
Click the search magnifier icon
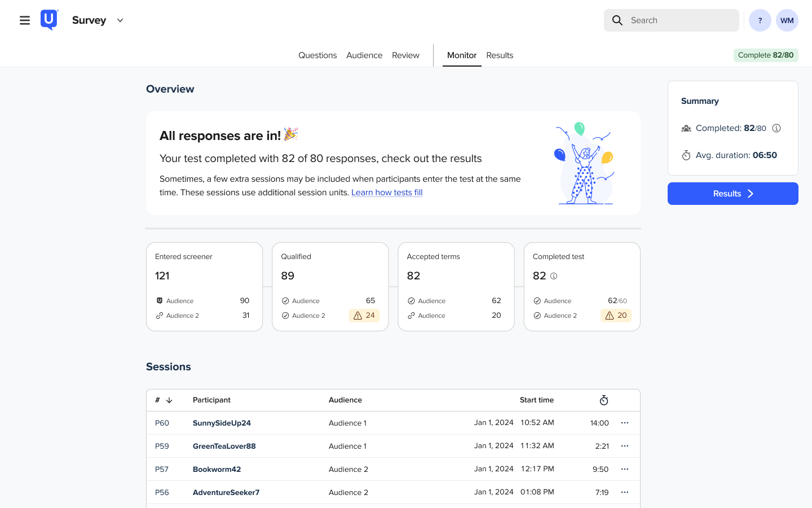617,20
